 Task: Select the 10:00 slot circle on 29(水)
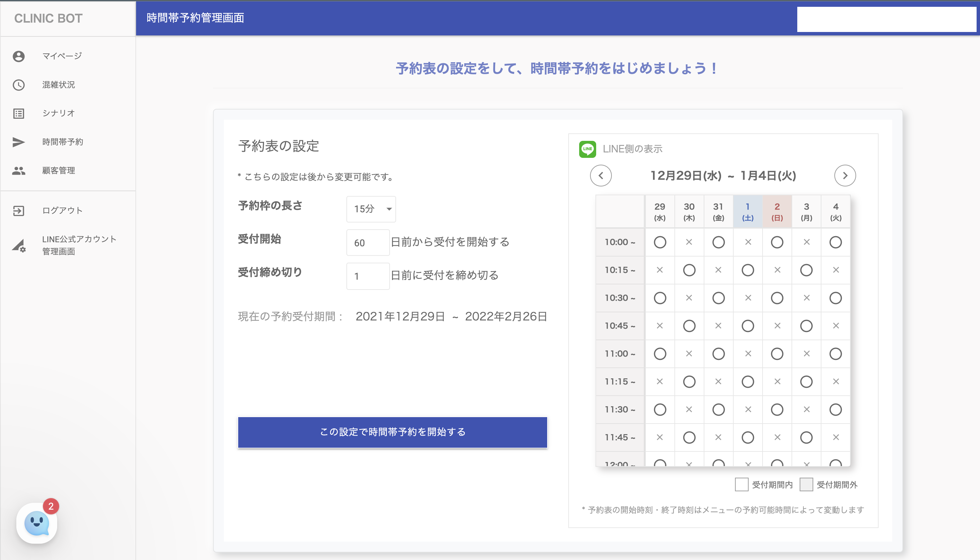659,242
